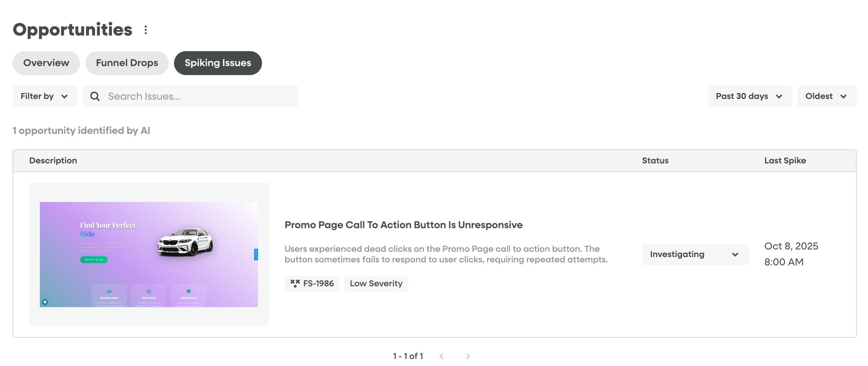
Task: Click the Status column header
Action: coord(655,161)
